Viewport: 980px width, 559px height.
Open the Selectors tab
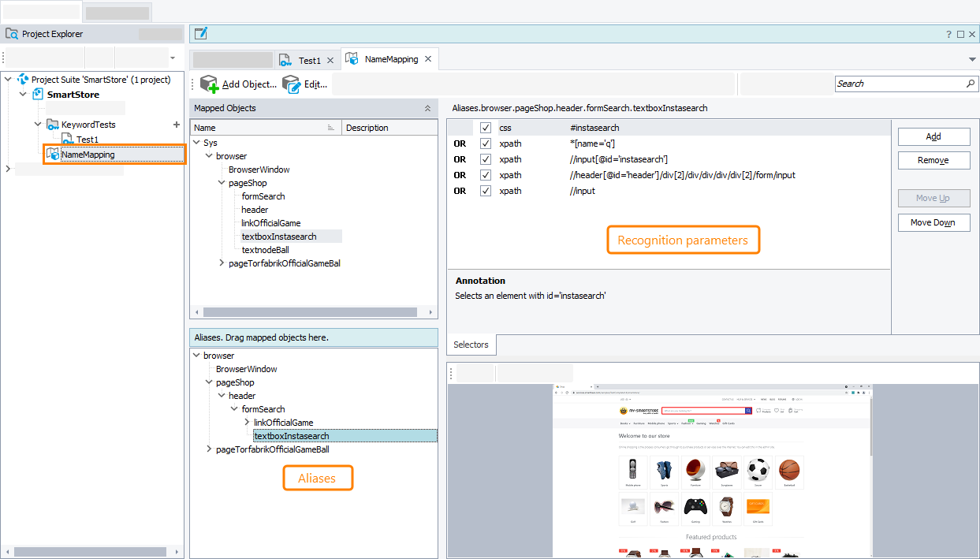pyautogui.click(x=471, y=345)
